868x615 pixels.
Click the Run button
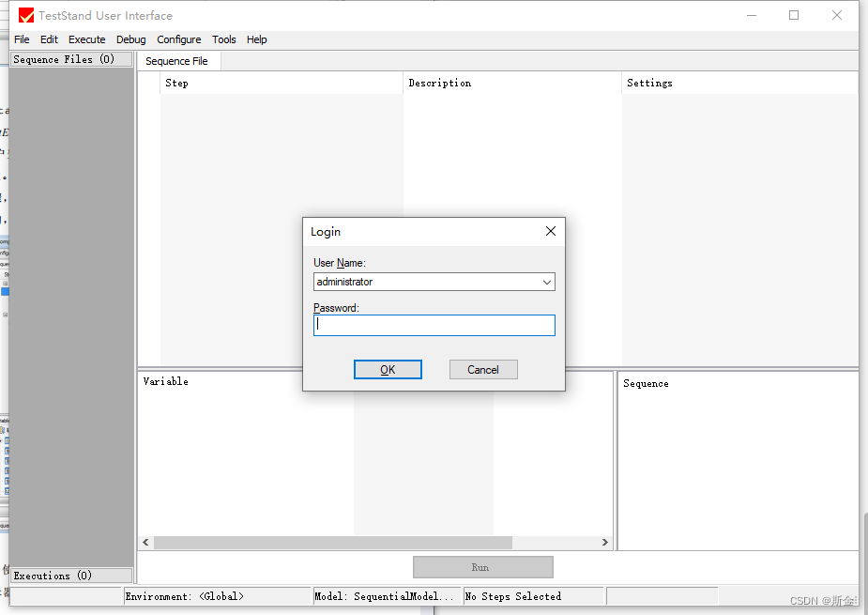(482, 567)
